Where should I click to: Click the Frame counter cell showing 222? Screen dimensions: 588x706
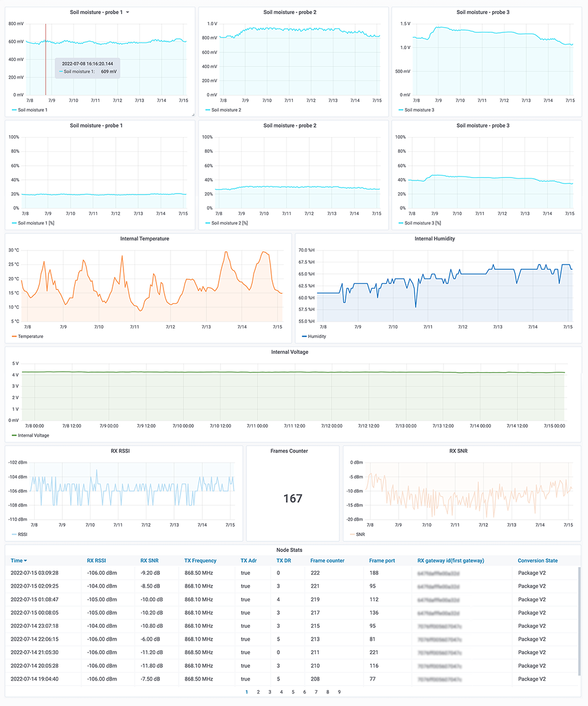click(334, 574)
